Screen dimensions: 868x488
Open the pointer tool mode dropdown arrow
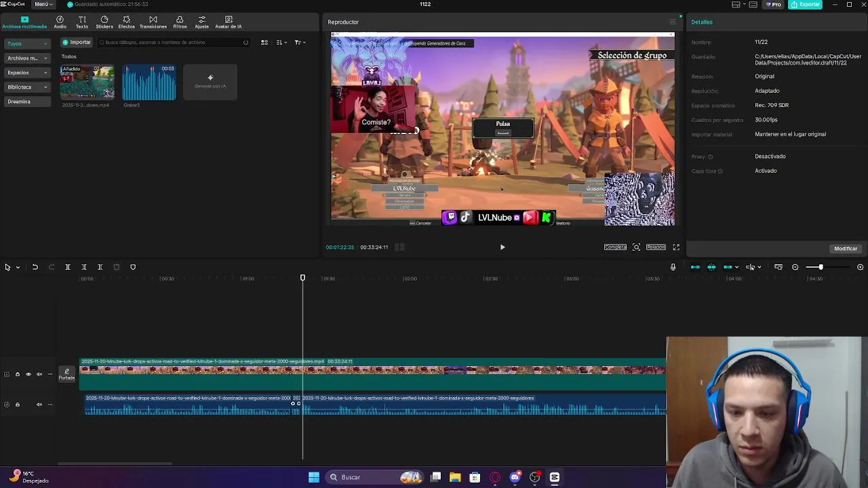[18, 267]
